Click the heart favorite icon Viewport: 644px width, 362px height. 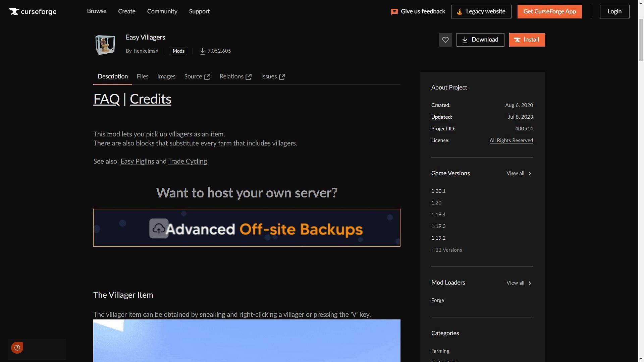coord(445,40)
